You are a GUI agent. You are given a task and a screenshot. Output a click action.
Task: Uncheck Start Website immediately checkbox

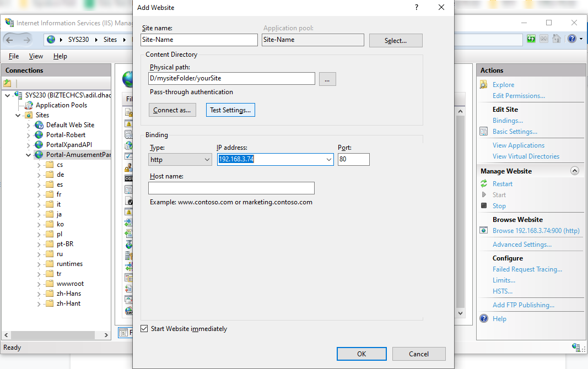(x=144, y=329)
